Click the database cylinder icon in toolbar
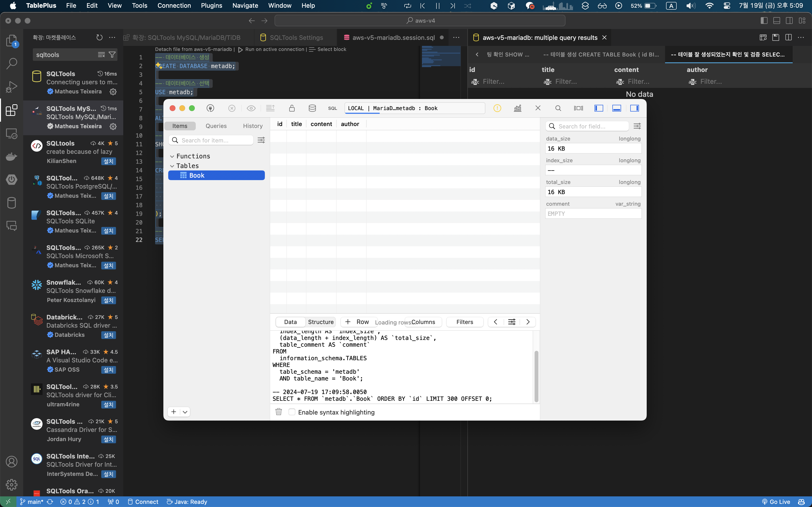This screenshot has width=812, height=507. pos(312,108)
